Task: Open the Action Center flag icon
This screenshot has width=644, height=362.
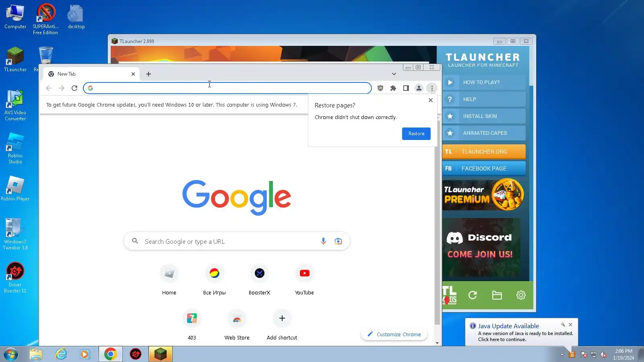Action: (584, 354)
